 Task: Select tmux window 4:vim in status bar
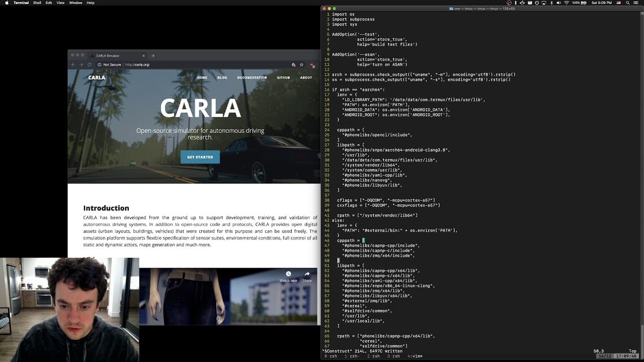(415, 356)
